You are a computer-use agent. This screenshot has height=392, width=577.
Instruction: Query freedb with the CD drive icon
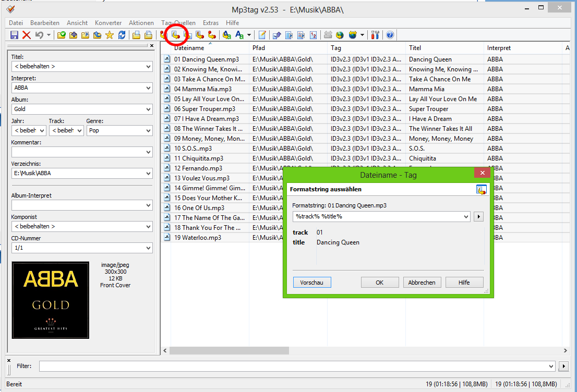[x=328, y=35]
